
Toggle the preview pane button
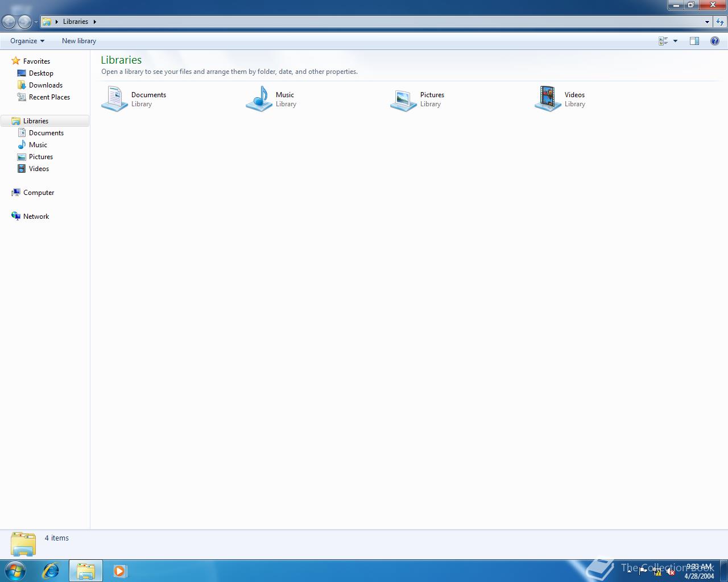694,41
